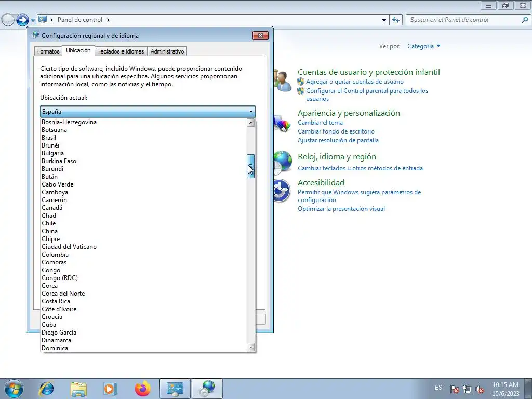Click the country list scrollbar thumb
The image size is (532, 399).
tap(251, 166)
